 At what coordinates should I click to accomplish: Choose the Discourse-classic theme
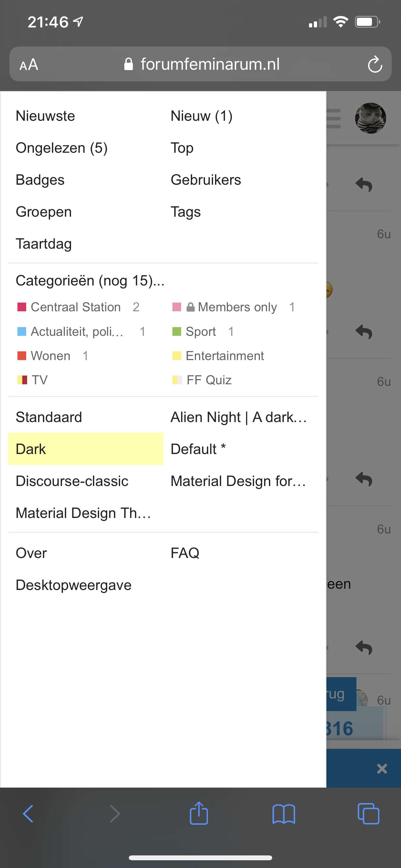click(72, 481)
